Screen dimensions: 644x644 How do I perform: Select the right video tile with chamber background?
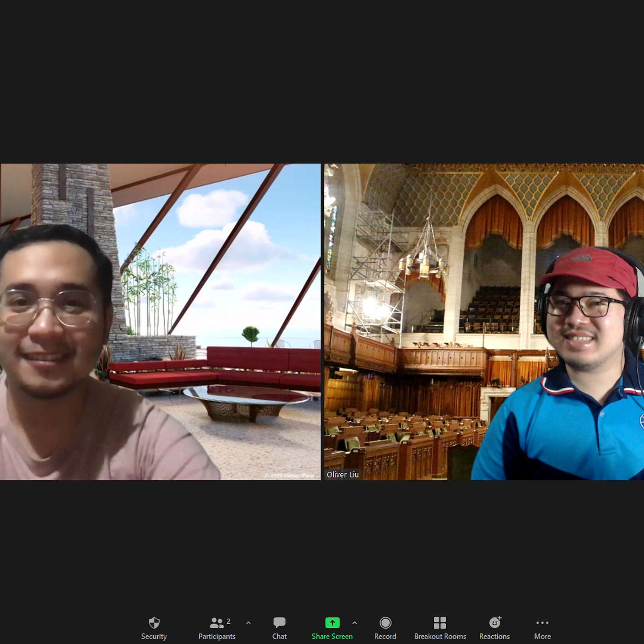click(x=484, y=322)
